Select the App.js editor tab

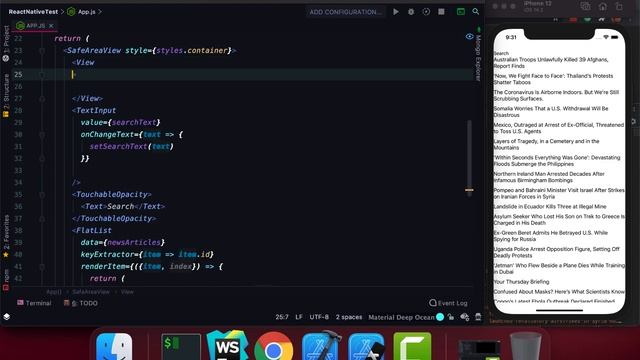click(35, 26)
